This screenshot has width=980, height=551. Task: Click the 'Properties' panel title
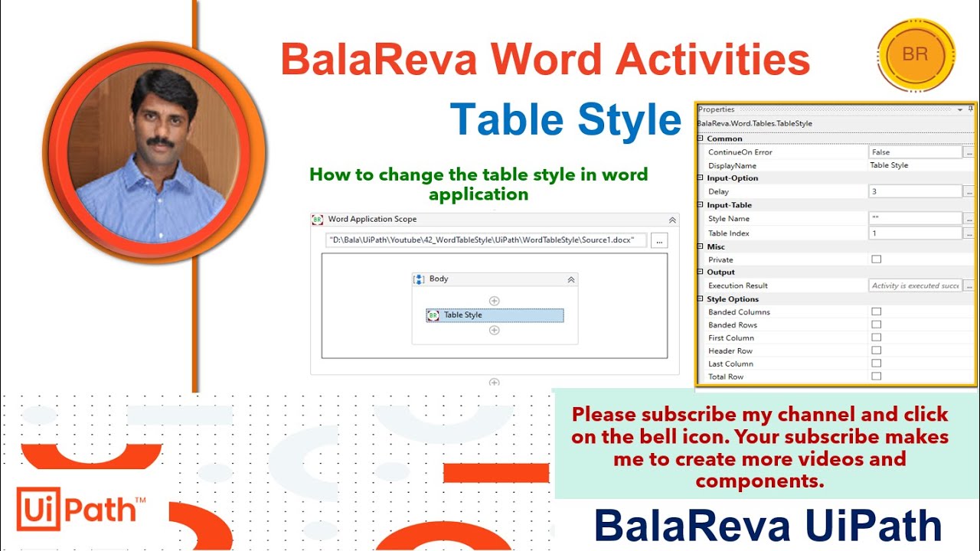pyautogui.click(x=717, y=109)
